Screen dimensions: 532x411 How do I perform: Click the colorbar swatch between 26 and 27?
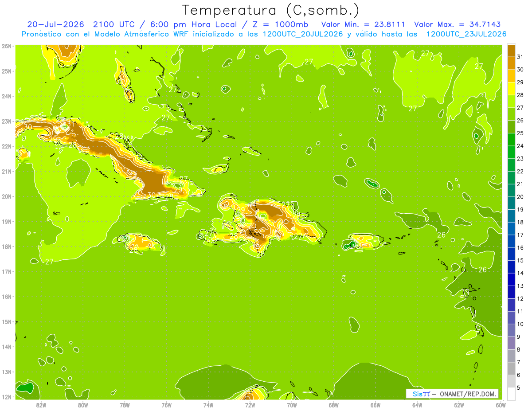[x=511, y=114]
